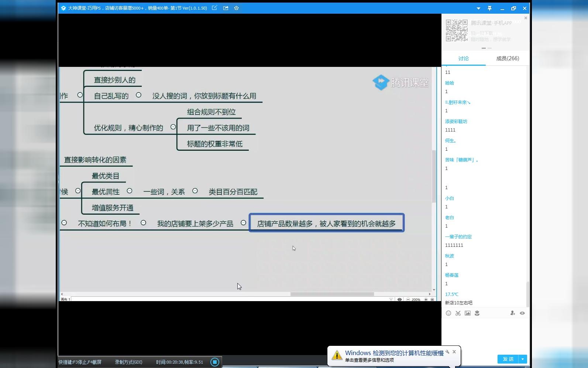Click zoom out minus button in mind map

(408, 299)
